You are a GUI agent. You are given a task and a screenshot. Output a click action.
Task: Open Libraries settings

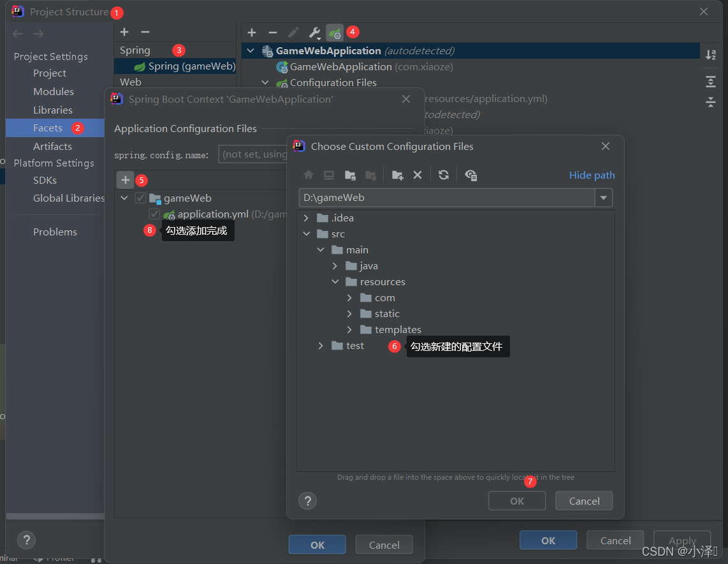point(53,110)
